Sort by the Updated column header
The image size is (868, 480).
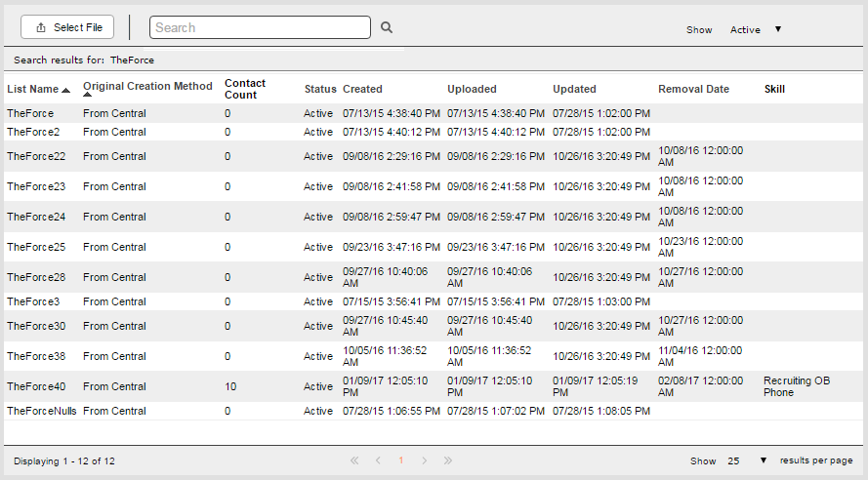[574, 89]
